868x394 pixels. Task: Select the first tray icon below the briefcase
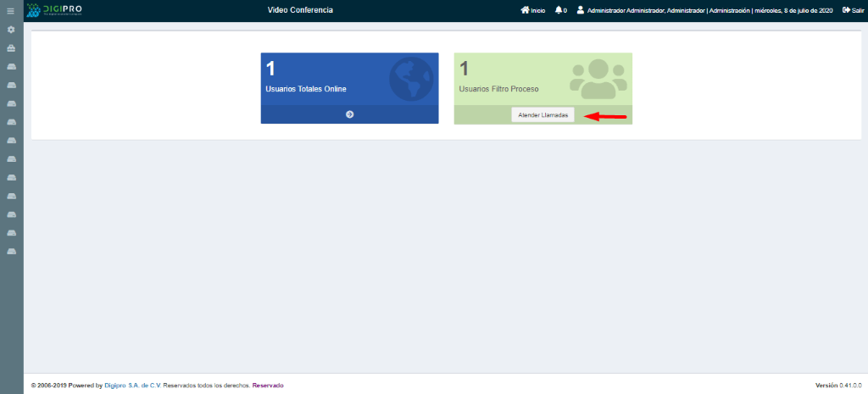click(x=11, y=66)
